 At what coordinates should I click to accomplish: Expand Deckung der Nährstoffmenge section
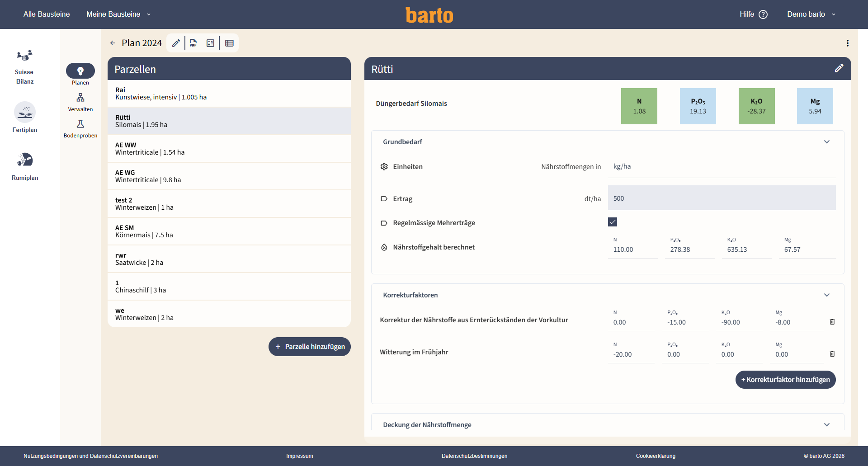pyautogui.click(x=827, y=425)
